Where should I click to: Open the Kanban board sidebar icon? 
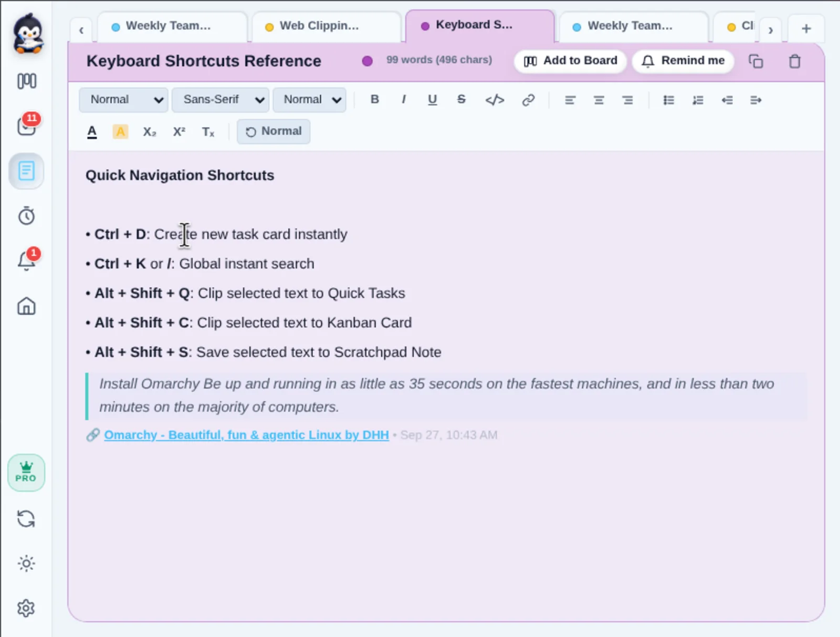tap(26, 81)
